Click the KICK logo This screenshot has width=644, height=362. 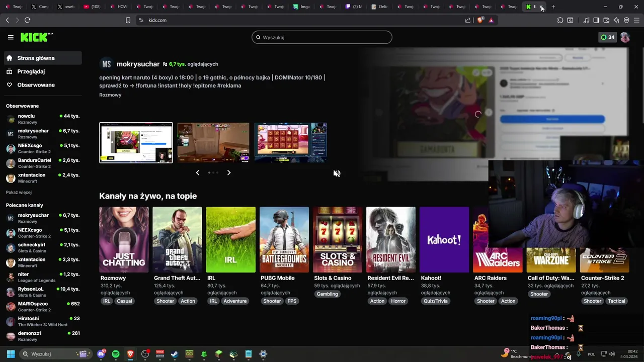point(36,37)
